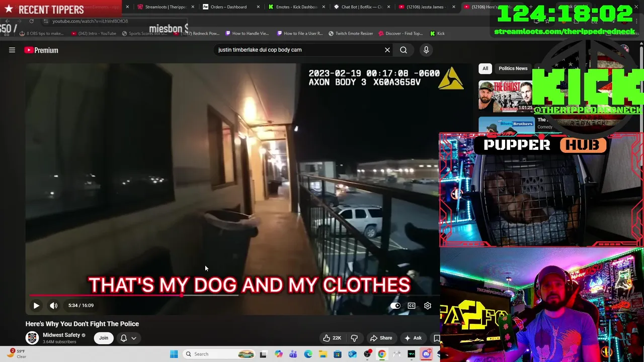Open the Intro - YouTube bookmark
This screenshot has width=644, height=362.
coord(94,33)
